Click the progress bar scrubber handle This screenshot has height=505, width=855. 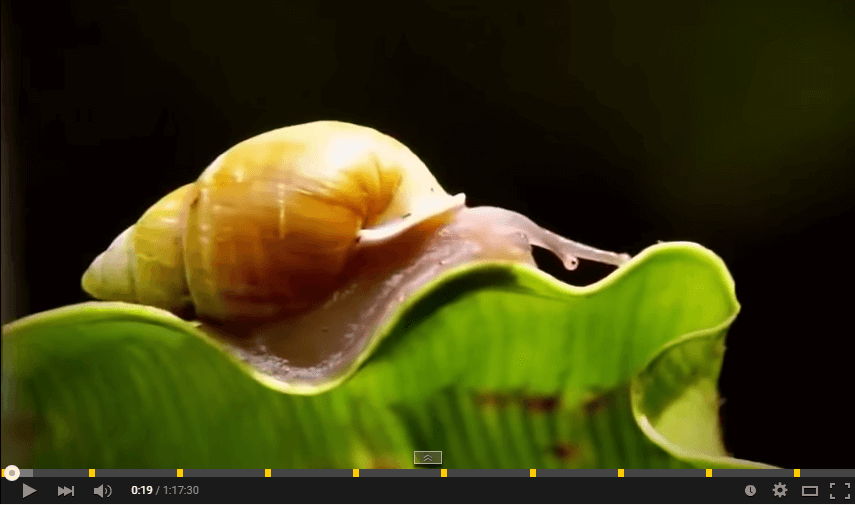(x=11, y=473)
